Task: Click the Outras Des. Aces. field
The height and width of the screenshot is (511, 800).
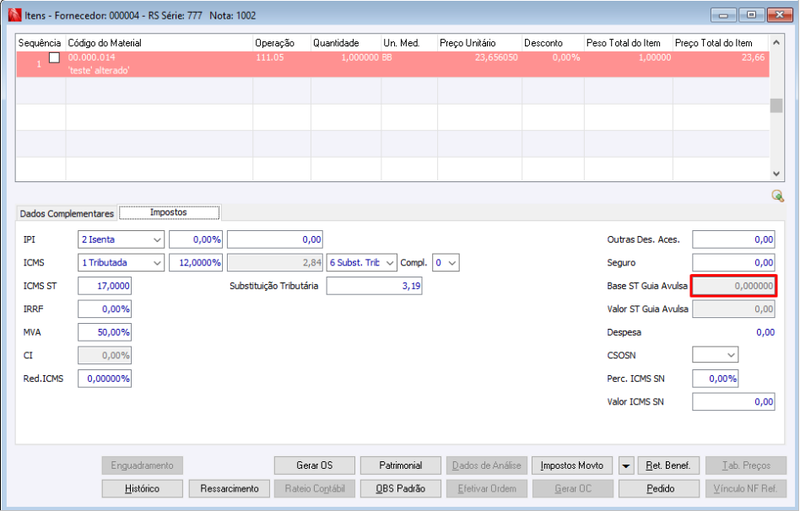Action: click(733, 239)
